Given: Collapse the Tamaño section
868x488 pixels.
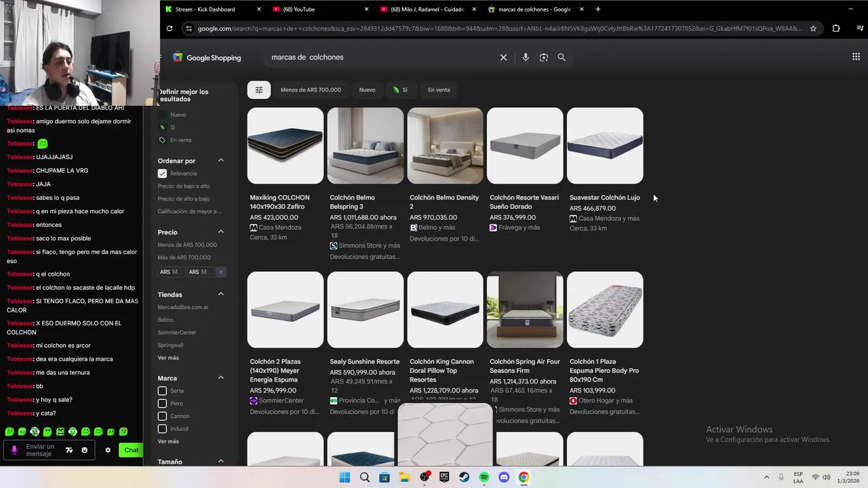Looking at the screenshot, I should 221,462.
